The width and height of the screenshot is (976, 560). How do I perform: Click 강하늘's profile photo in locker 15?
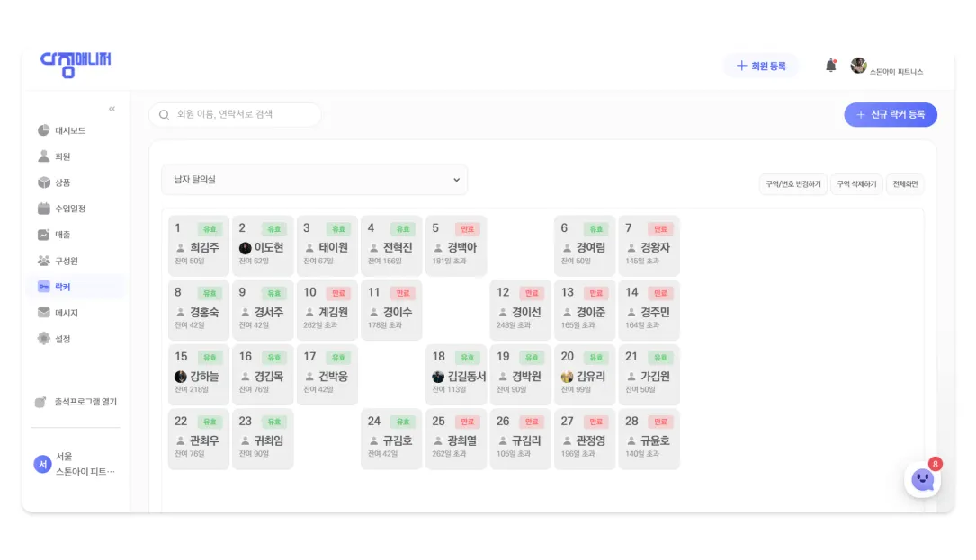pyautogui.click(x=181, y=377)
